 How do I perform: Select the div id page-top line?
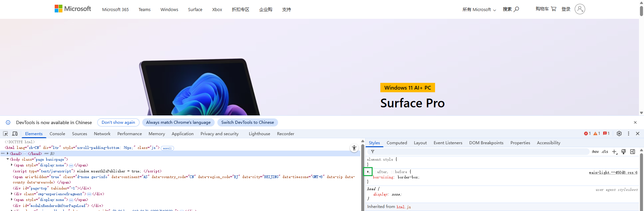pos(52,188)
